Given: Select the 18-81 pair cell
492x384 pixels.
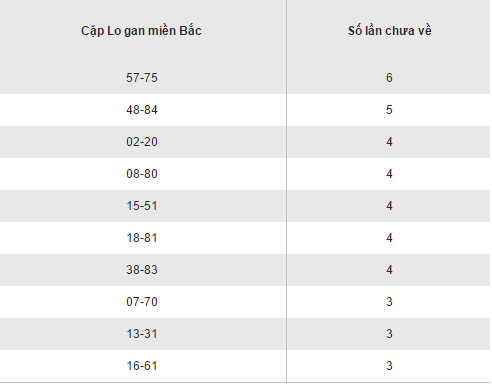Looking at the screenshot, I should tap(142, 238).
